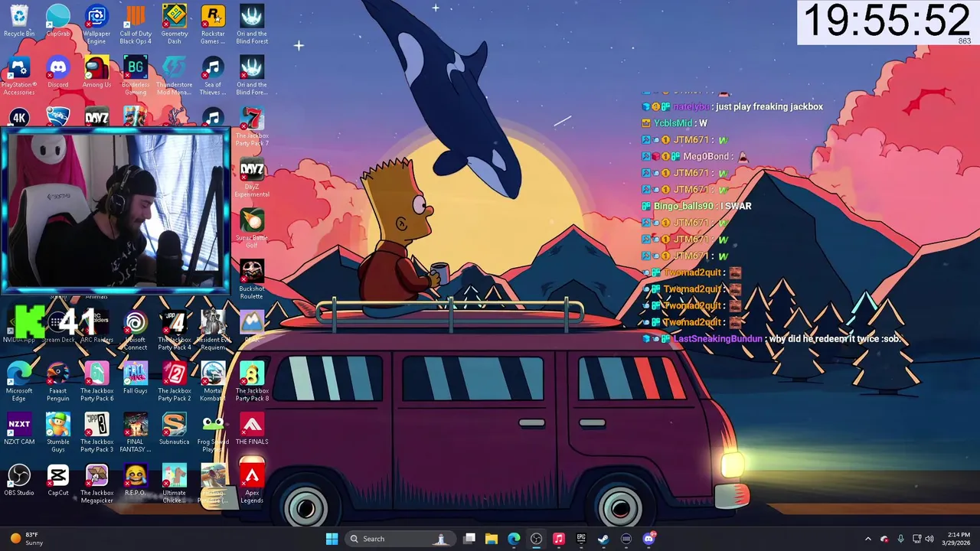Select the Stumble Guys desktop icon
The width and height of the screenshot is (980, 551).
pos(58,433)
